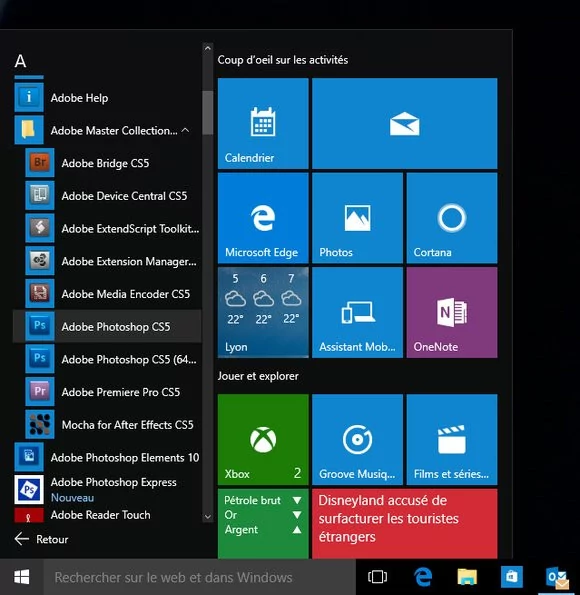Open the Mail tile
This screenshot has width=580, height=595.
[405, 123]
